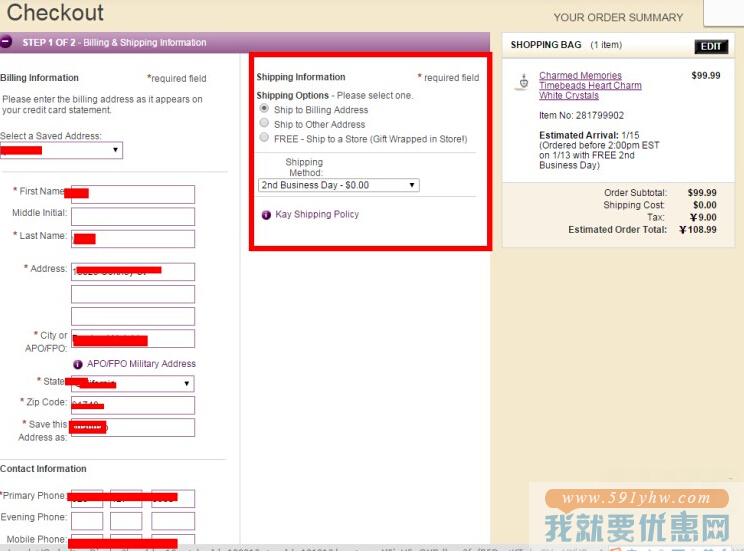This screenshot has height=552, width=744.
Task: Click the First Name field
Action: 133,194
